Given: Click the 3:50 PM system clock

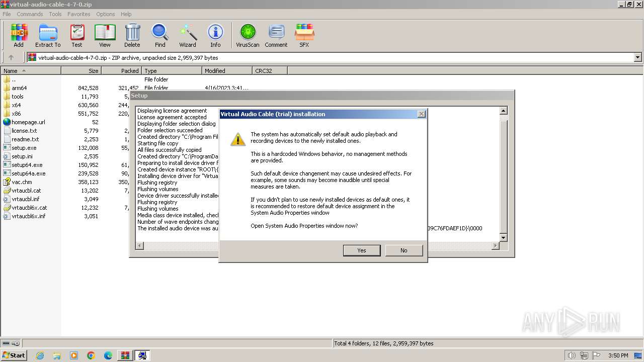Looking at the screenshot, I should coord(618,355).
